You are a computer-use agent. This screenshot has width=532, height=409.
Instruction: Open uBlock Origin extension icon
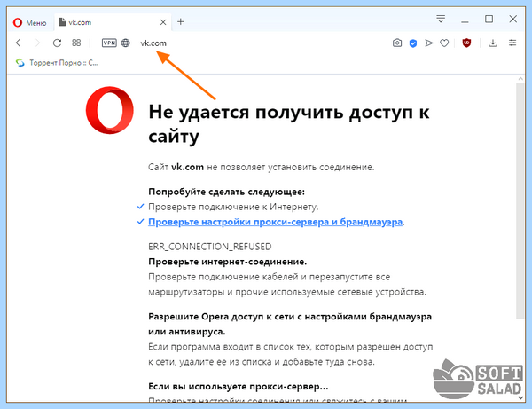(x=467, y=43)
